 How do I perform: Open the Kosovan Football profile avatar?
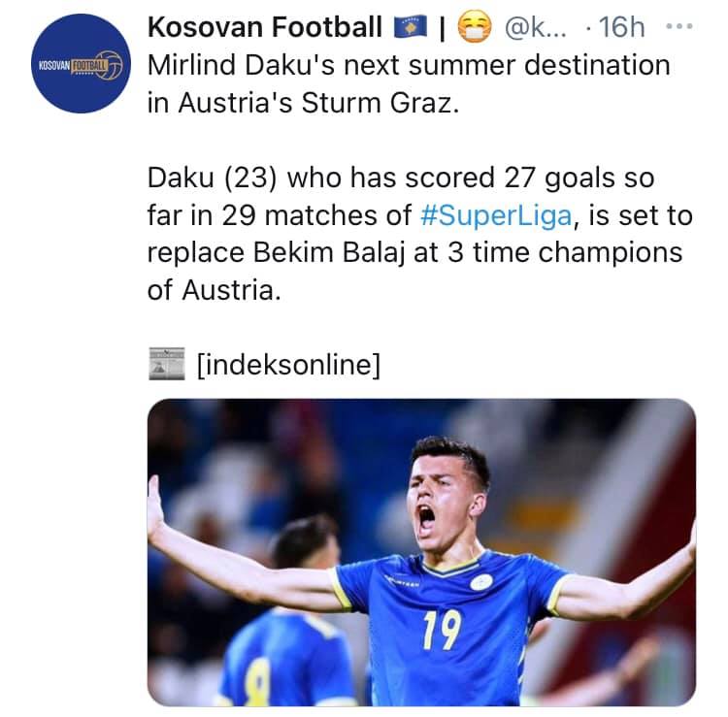click(x=82, y=64)
